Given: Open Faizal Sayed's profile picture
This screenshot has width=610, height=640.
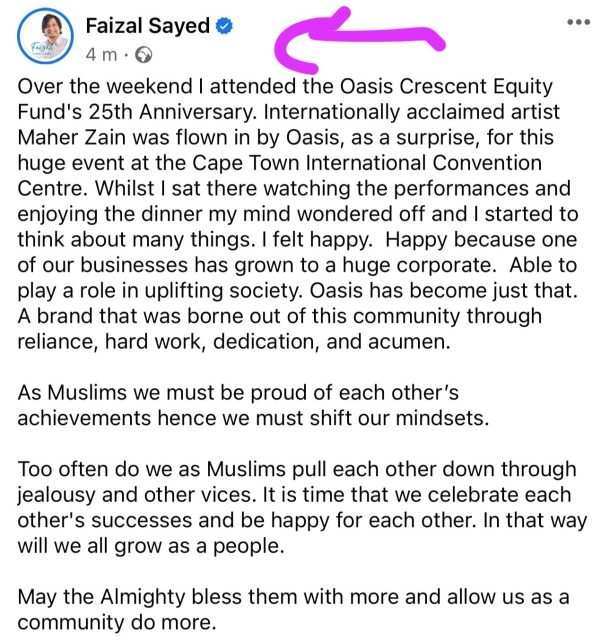Looking at the screenshot, I should [46, 40].
